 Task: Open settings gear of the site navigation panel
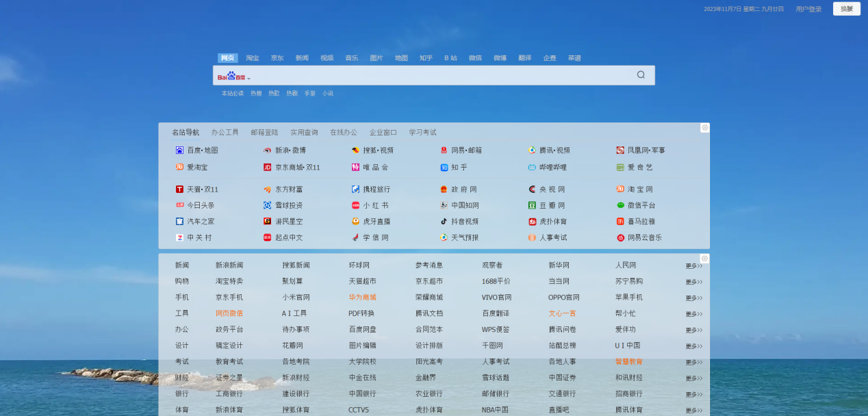(x=704, y=127)
